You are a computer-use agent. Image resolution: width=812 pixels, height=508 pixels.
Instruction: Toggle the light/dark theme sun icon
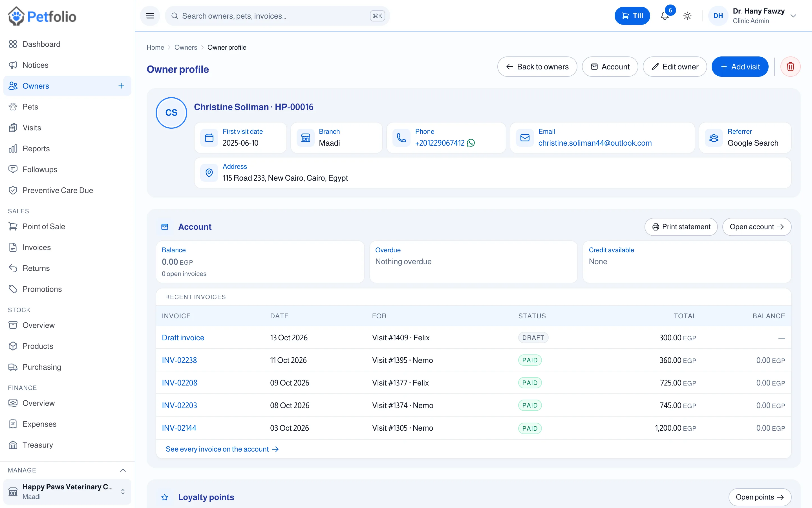click(687, 16)
